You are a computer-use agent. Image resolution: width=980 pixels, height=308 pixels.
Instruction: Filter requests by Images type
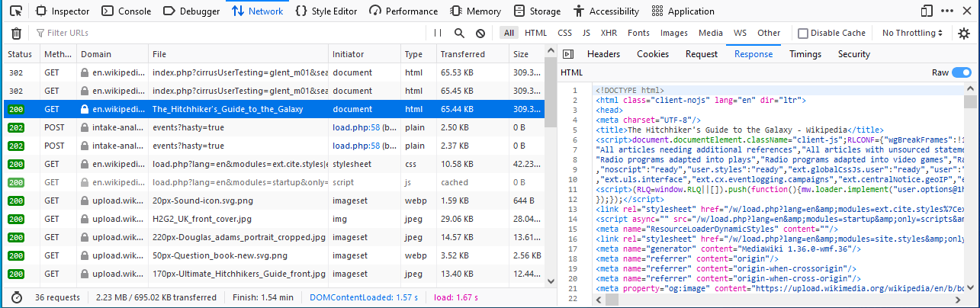click(673, 34)
